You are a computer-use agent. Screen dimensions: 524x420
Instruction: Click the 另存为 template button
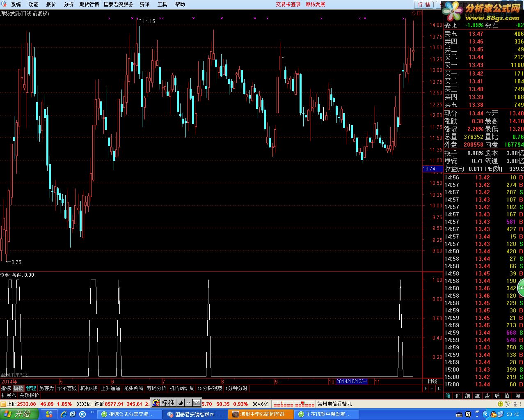[46, 388]
